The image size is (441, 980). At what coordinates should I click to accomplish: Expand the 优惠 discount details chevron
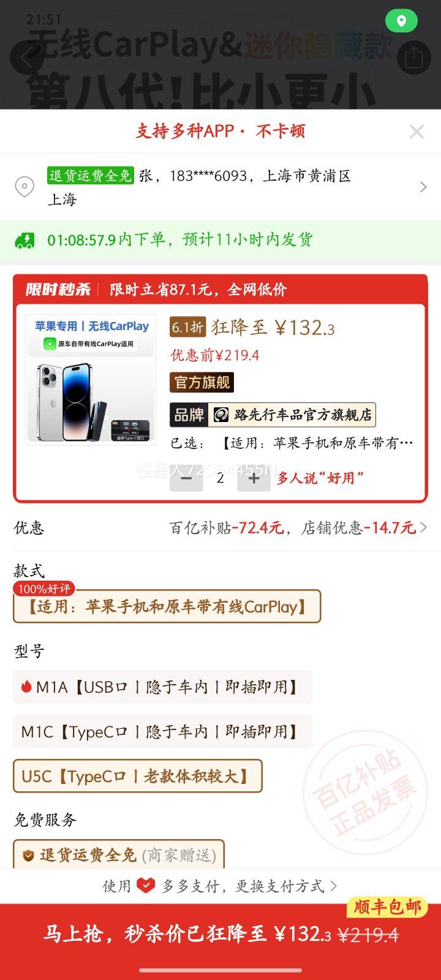(423, 527)
